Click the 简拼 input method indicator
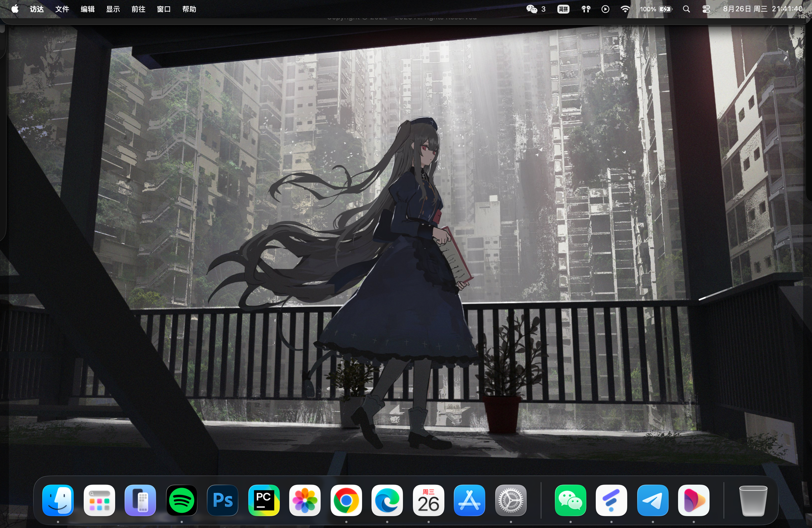 (x=563, y=9)
